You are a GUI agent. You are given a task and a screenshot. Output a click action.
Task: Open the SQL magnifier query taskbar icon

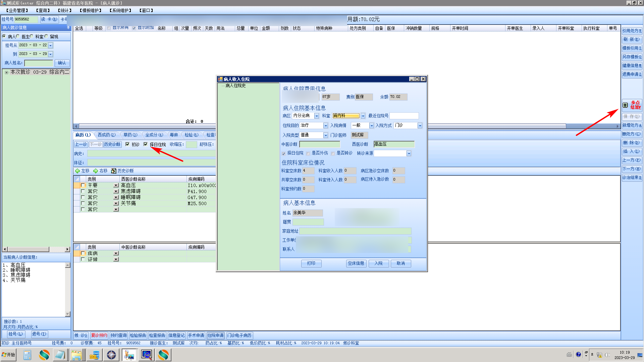pyautogui.click(x=146, y=355)
